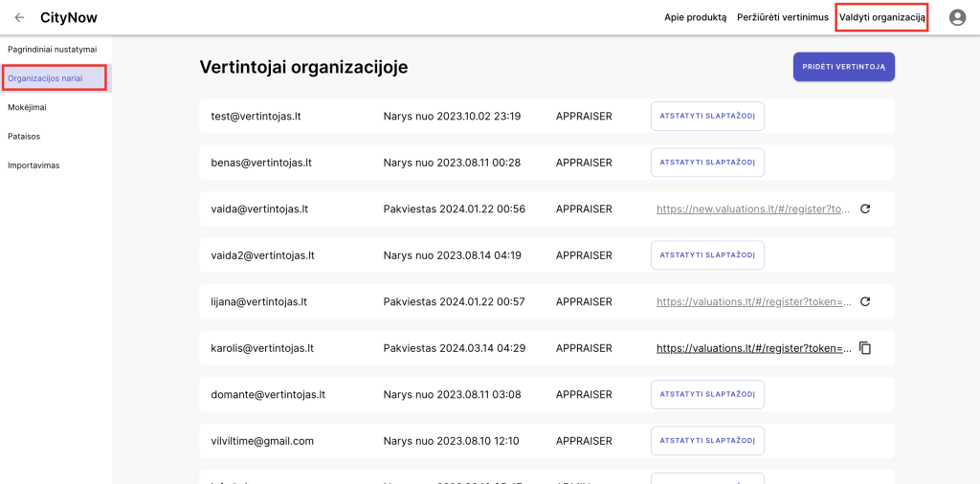The height and width of the screenshot is (484, 980).
Task: Click Pridėti vertintoją button
Action: coord(843,67)
